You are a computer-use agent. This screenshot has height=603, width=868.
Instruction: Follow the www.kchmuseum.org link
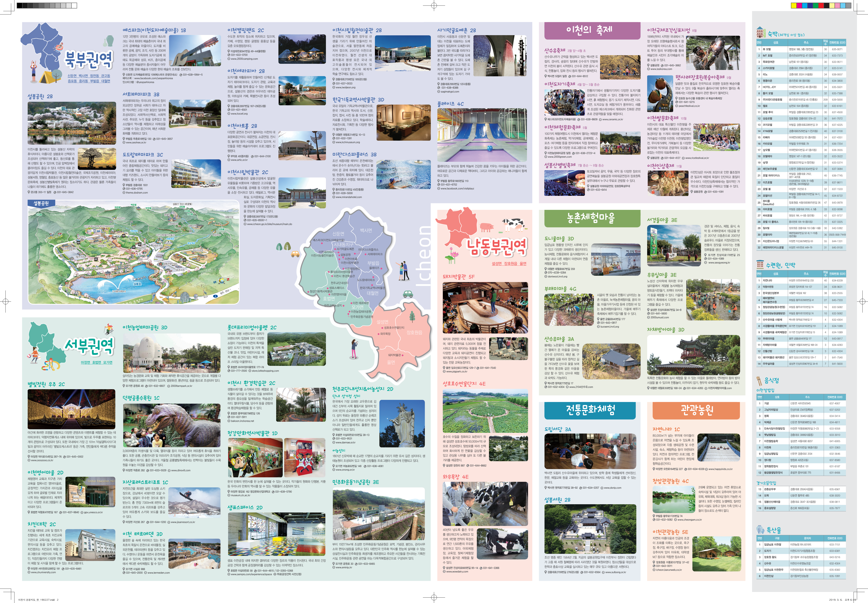[x=348, y=142]
